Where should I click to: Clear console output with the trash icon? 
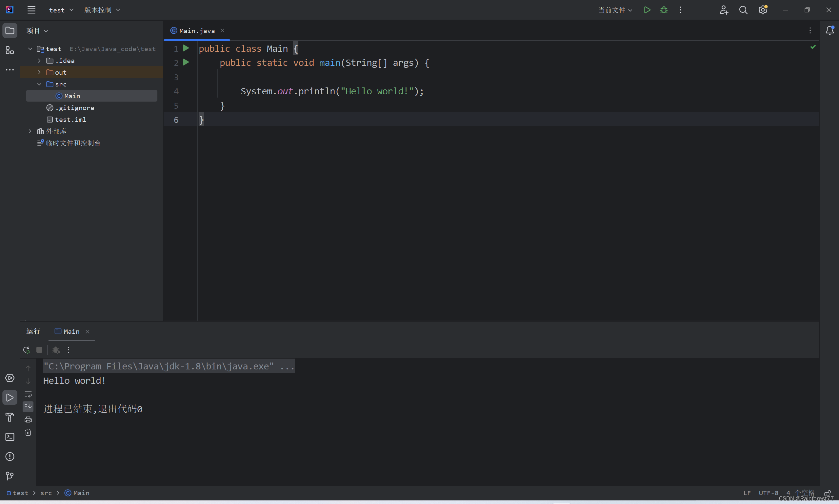[28, 432]
